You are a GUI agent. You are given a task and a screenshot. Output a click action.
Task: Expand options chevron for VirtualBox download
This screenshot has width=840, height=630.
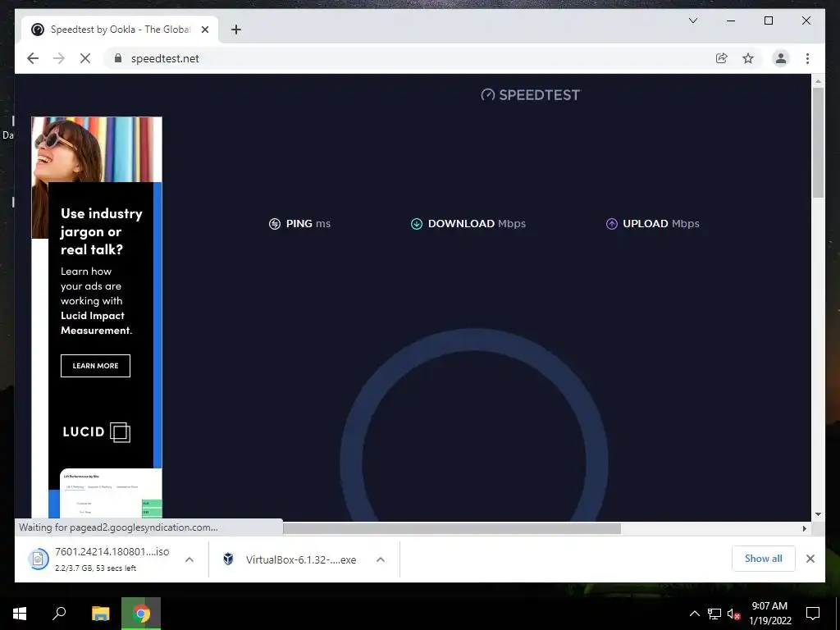click(x=381, y=559)
